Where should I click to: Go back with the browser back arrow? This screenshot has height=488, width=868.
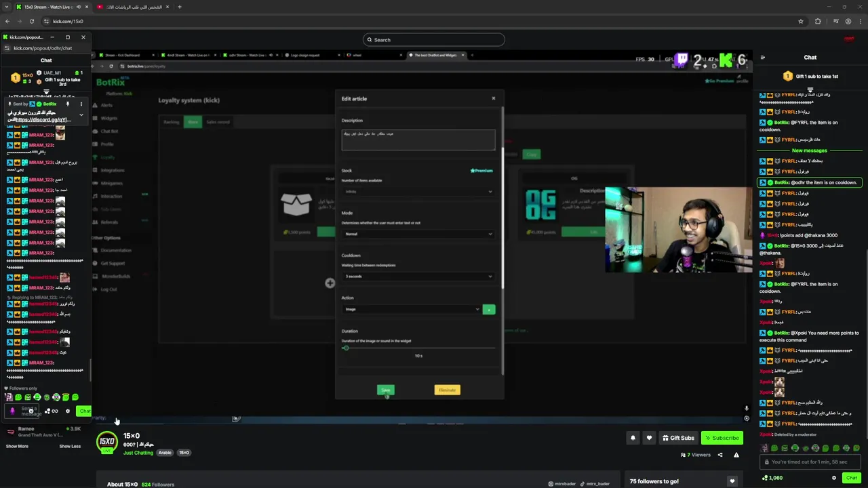[7, 21]
